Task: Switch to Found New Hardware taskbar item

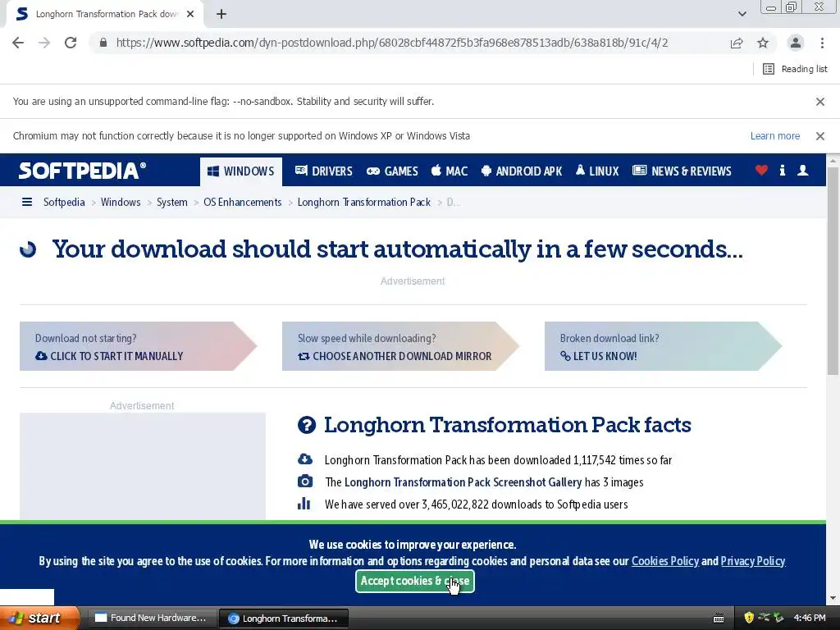Action: (x=151, y=619)
